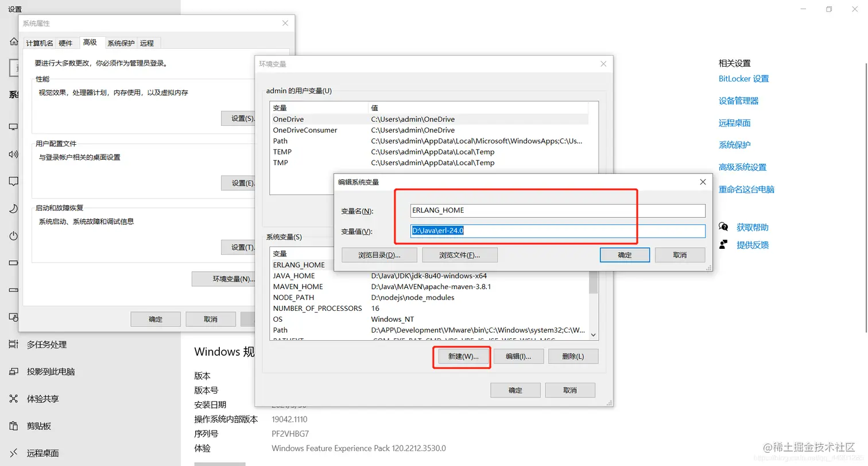Image resolution: width=868 pixels, height=466 pixels.
Task: Click the system variables scroll-down arrow
Action: [594, 335]
